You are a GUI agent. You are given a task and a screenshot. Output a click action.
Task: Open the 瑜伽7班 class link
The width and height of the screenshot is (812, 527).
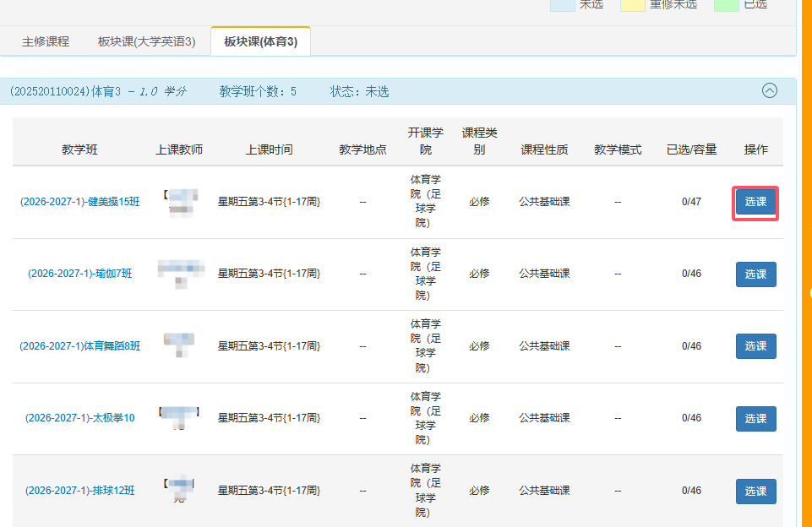pyautogui.click(x=79, y=274)
